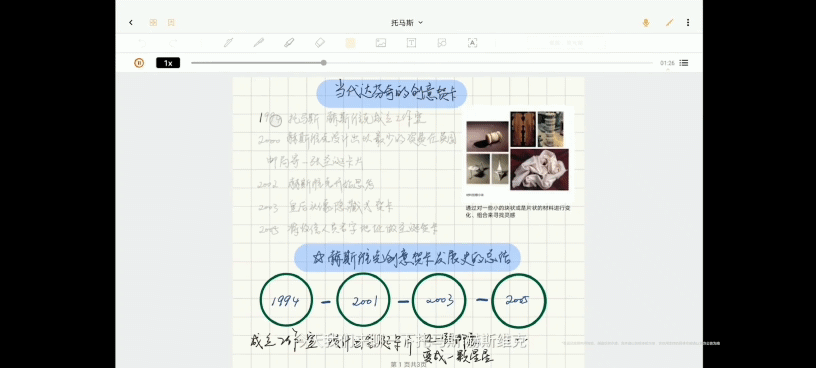Tap the microphone recording icon

(x=646, y=22)
